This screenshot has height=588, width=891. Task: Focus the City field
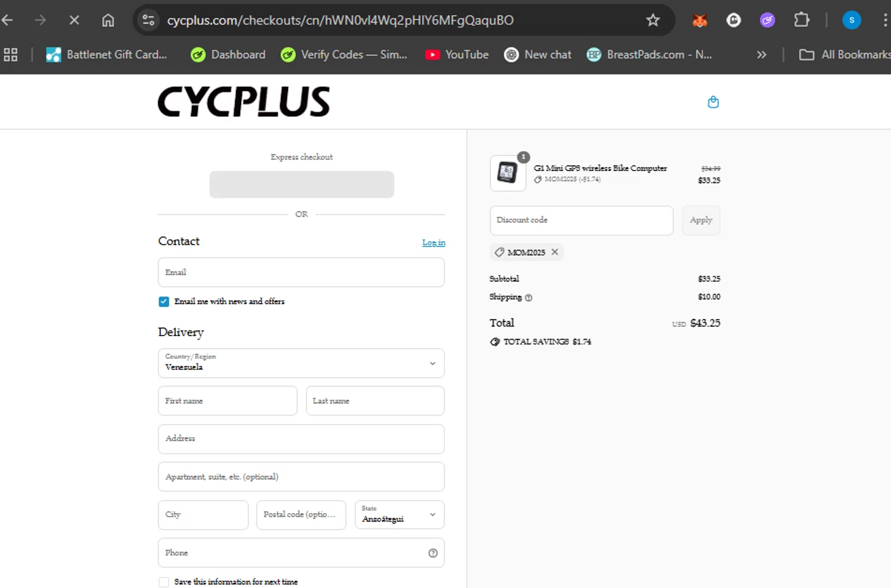[x=203, y=515]
